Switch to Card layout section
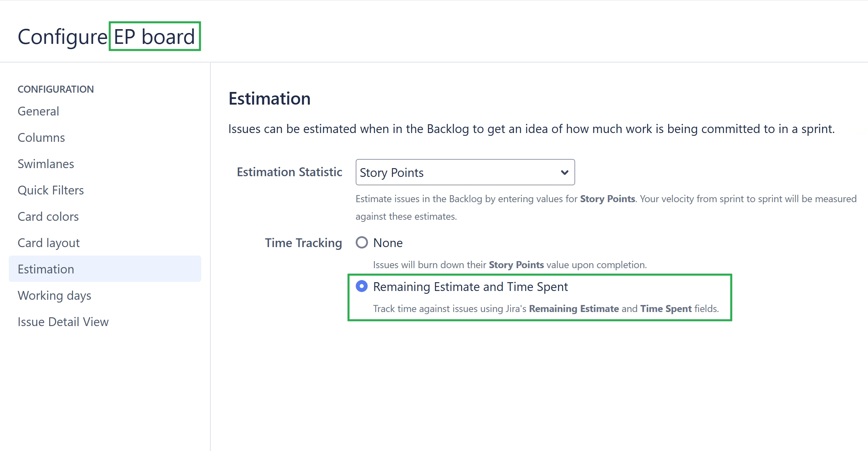The image size is (868, 451). [48, 243]
